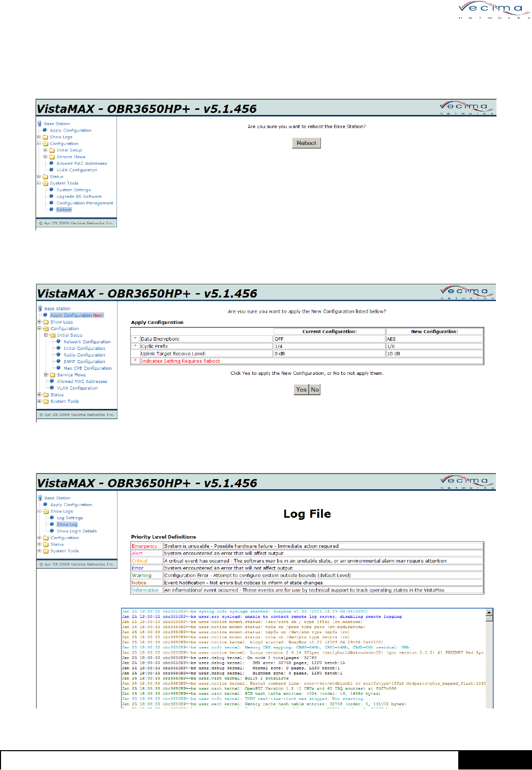
Task: Click the Log File page heading
Action: tap(307, 514)
